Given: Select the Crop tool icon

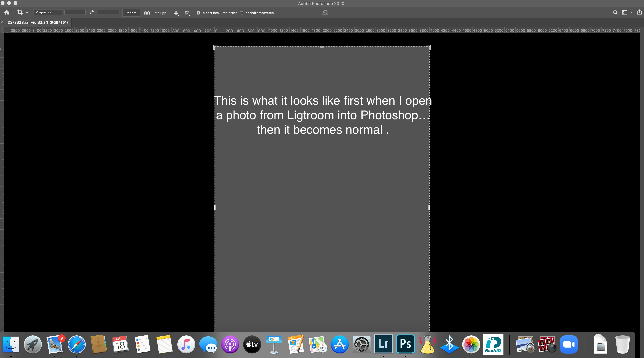Looking at the screenshot, I should [x=20, y=12].
